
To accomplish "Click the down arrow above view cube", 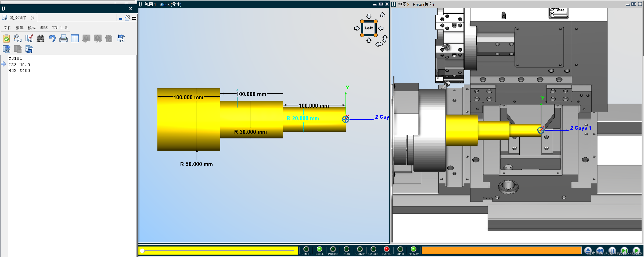I will (369, 16).
